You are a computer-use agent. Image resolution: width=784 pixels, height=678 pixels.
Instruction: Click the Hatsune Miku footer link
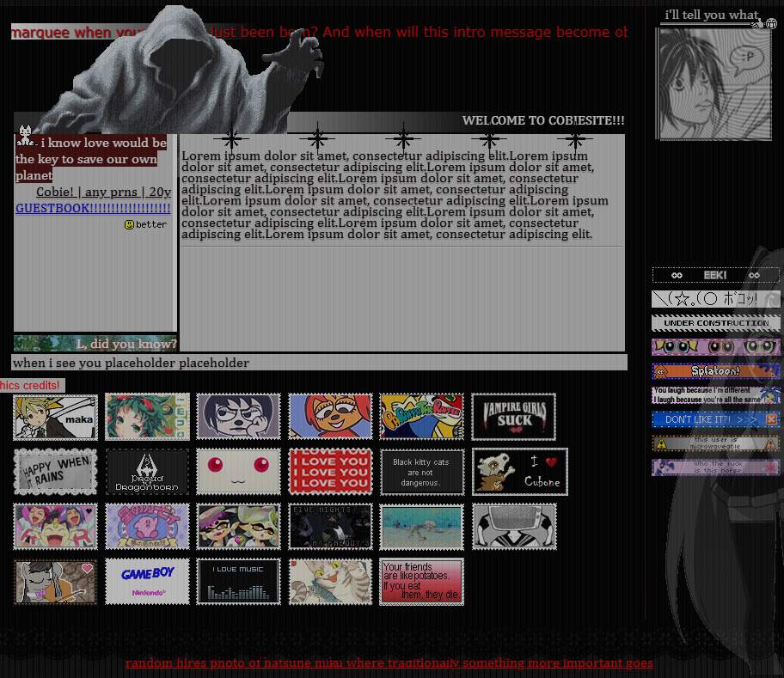click(389, 663)
